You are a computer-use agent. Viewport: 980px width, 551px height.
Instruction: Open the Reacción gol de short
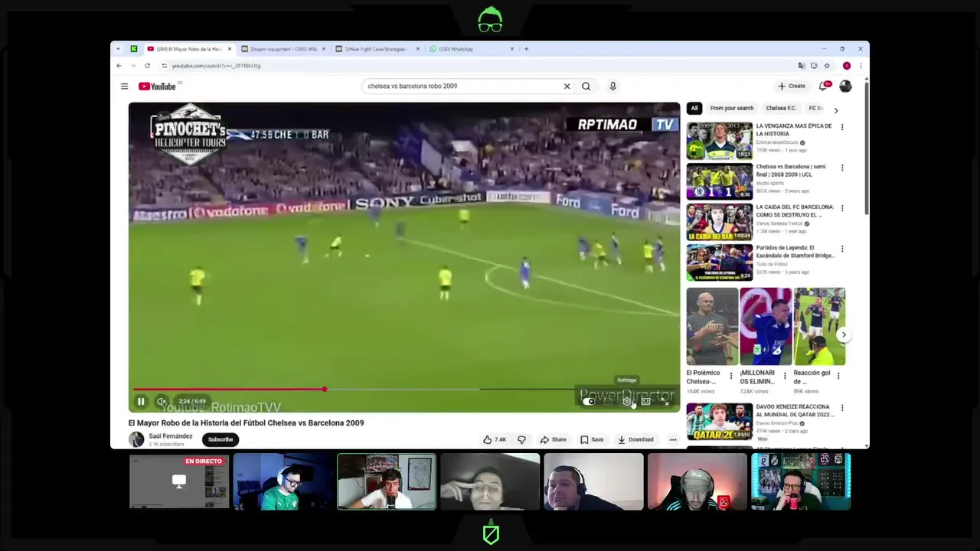pyautogui.click(x=819, y=327)
